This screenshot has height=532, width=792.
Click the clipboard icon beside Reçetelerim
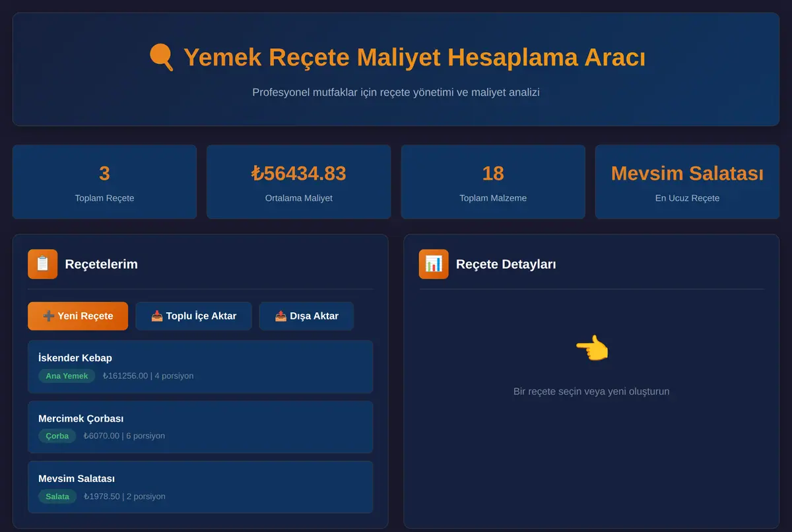pos(42,264)
